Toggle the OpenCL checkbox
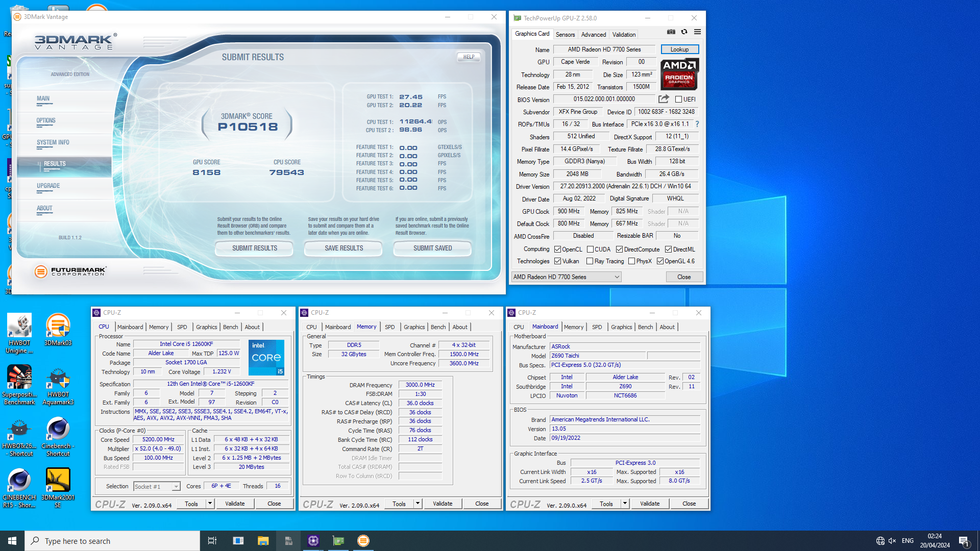This screenshot has width=980, height=551. coord(557,249)
